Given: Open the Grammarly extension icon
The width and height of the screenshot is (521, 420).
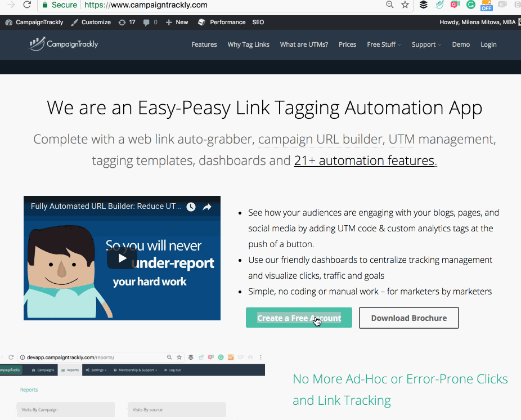Looking at the screenshot, I should click(471, 5).
